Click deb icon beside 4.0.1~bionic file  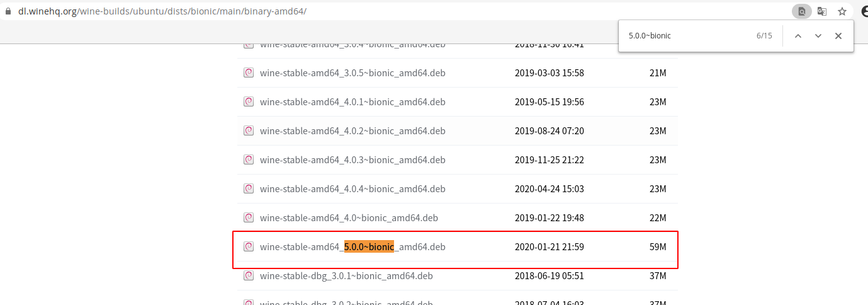(249, 101)
